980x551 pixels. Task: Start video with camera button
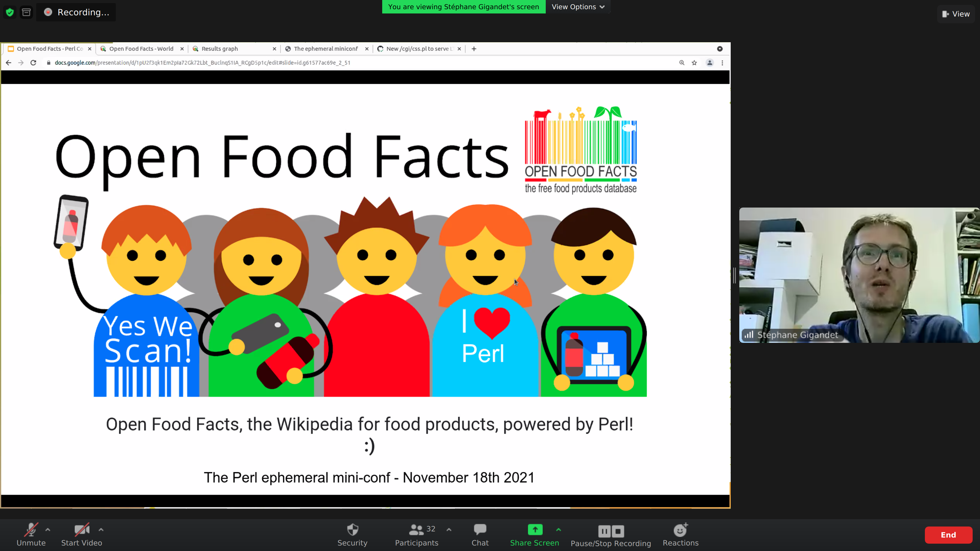pyautogui.click(x=81, y=535)
